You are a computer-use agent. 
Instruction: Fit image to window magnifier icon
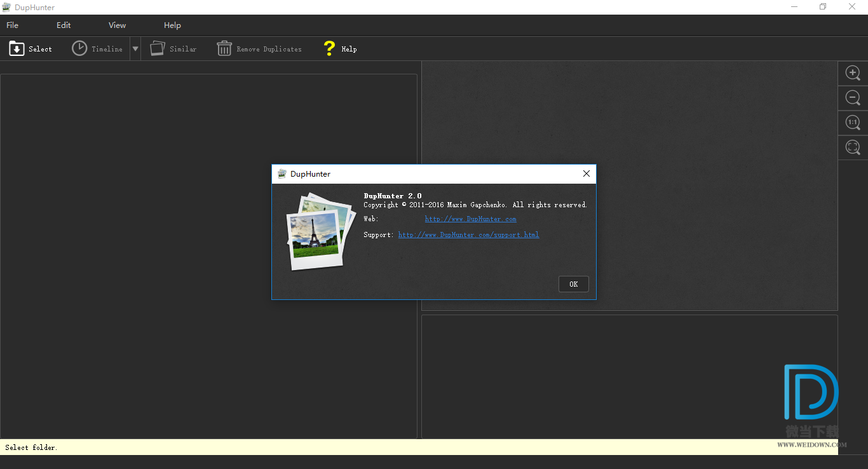pos(853,147)
